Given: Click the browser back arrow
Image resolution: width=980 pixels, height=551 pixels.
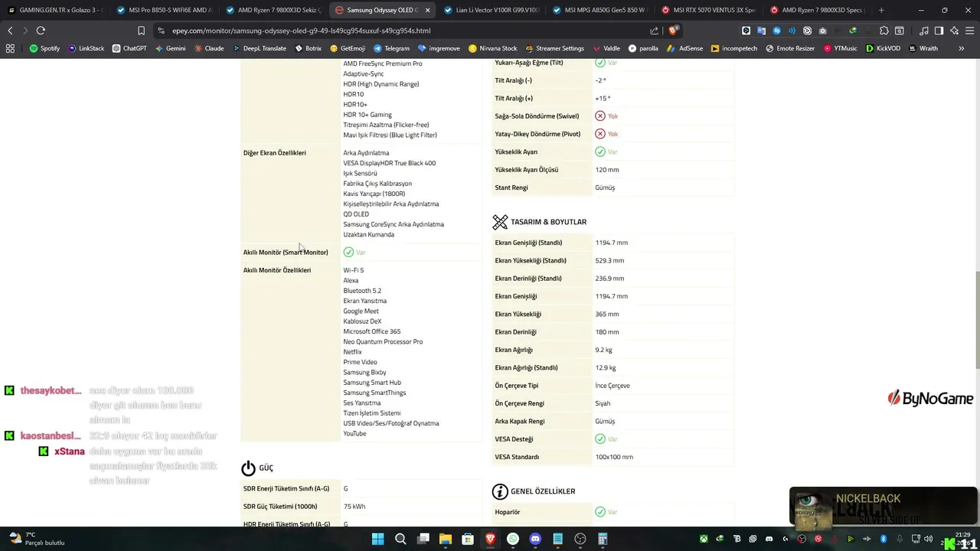Looking at the screenshot, I should click(10, 31).
